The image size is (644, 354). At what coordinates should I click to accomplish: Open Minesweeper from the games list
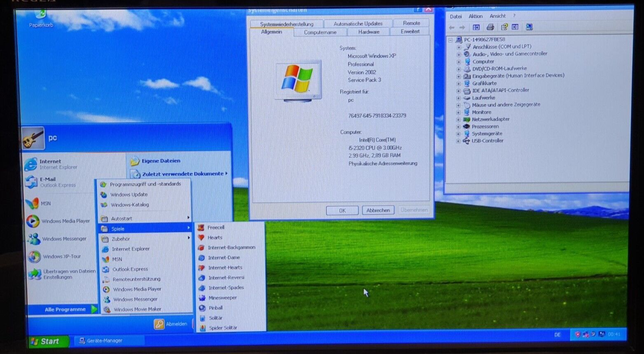click(222, 298)
